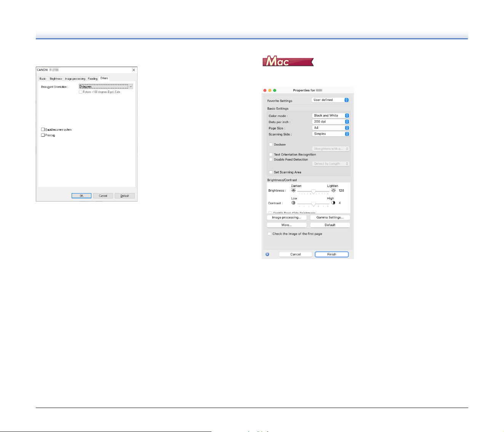
Task: Click the Contrast slider thumb
Action: [x=313, y=204]
